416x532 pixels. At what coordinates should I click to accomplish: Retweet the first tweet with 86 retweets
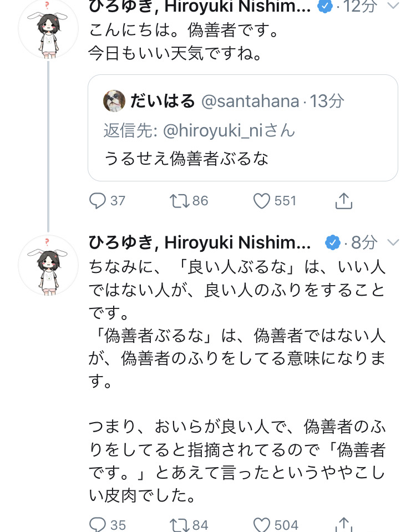[179, 200]
